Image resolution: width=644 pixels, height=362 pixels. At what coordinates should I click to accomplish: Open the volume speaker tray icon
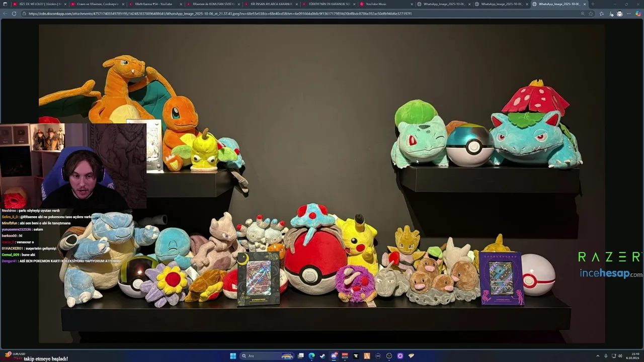(620, 356)
